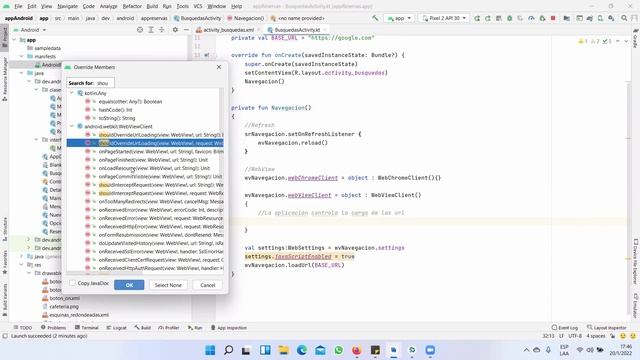Expand the java (generated) folder
The image size is (640, 360).
pos(22,256)
